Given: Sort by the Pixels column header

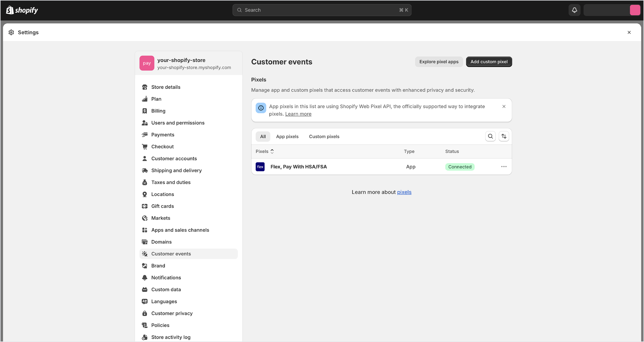Looking at the screenshot, I should pyautogui.click(x=264, y=151).
